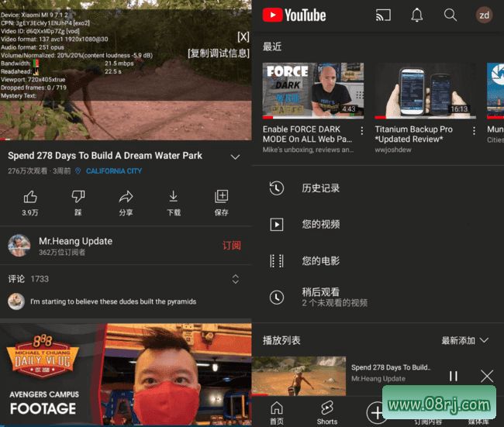Click the YouTube logo
Viewport: 504px width, 427px height.
(294, 15)
